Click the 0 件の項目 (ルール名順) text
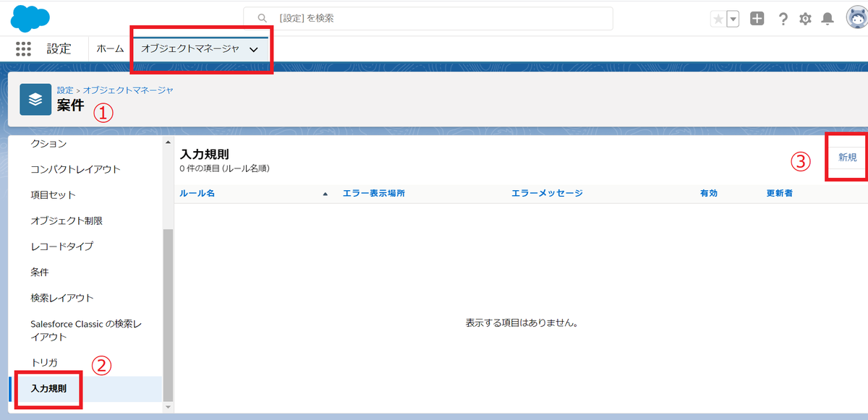 225,168
